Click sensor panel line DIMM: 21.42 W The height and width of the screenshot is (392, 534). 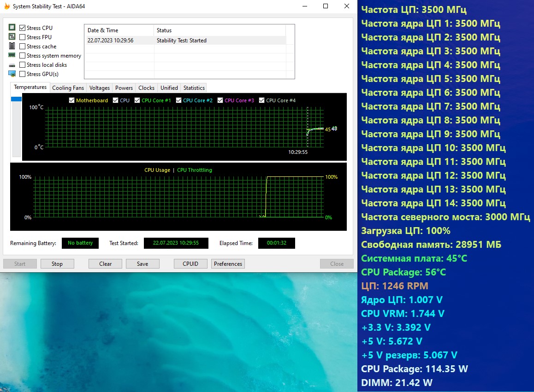coord(397,383)
